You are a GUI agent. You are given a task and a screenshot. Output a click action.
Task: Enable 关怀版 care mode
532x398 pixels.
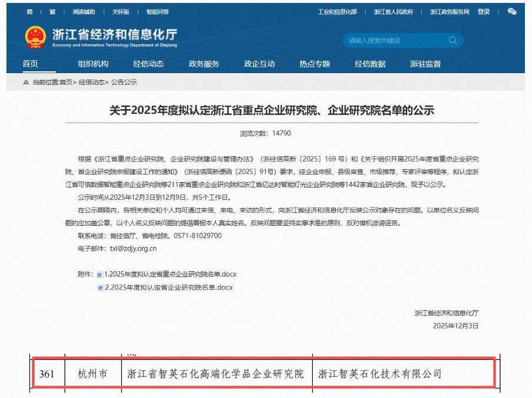point(121,12)
